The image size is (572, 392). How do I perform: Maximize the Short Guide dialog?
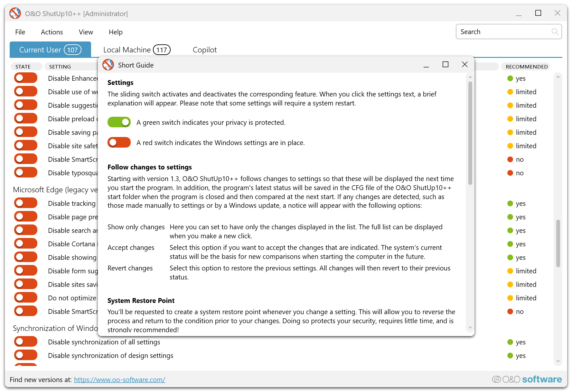(445, 65)
